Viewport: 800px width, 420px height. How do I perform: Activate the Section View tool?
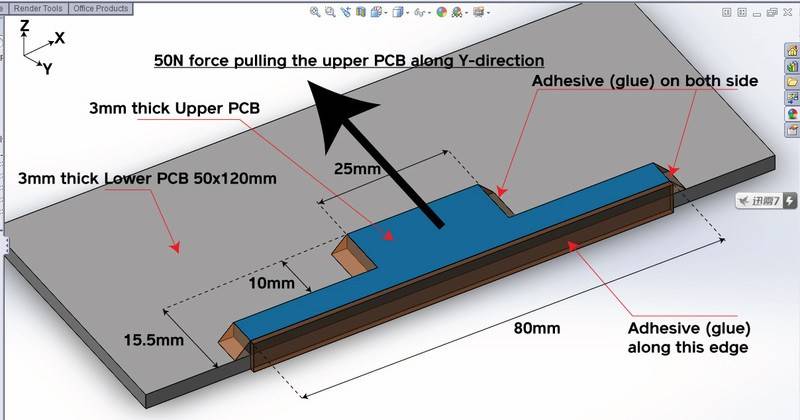pos(359,13)
